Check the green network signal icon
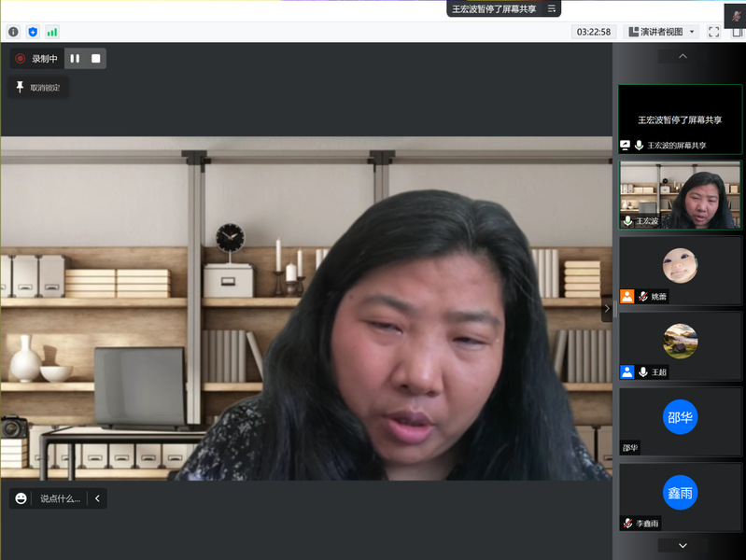 51,32
